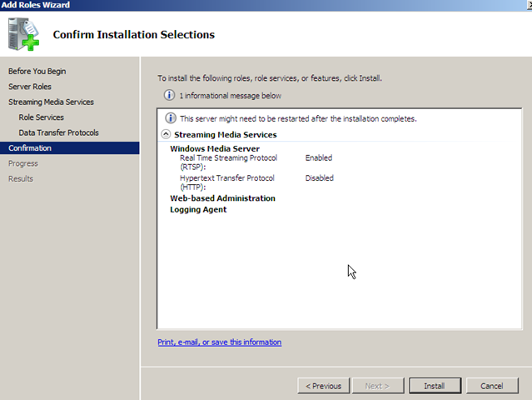The width and height of the screenshot is (532, 400).
Task: Go to the Data Transfer Protocols step
Action: click(59, 132)
